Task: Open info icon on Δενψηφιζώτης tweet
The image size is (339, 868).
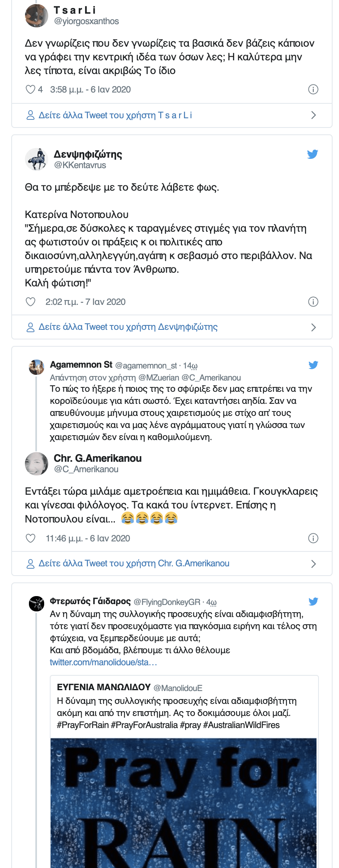Action: tap(313, 302)
